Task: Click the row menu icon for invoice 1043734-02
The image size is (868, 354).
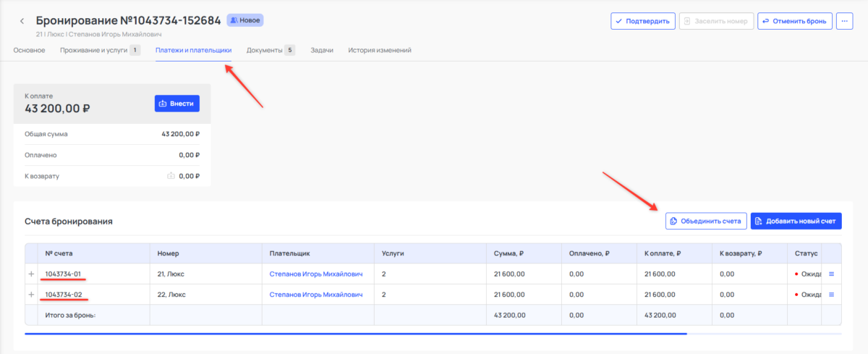Action: point(831,295)
